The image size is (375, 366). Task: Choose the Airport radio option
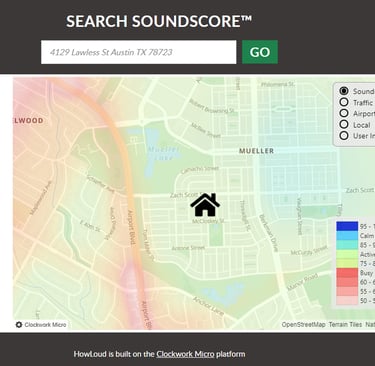(x=344, y=113)
